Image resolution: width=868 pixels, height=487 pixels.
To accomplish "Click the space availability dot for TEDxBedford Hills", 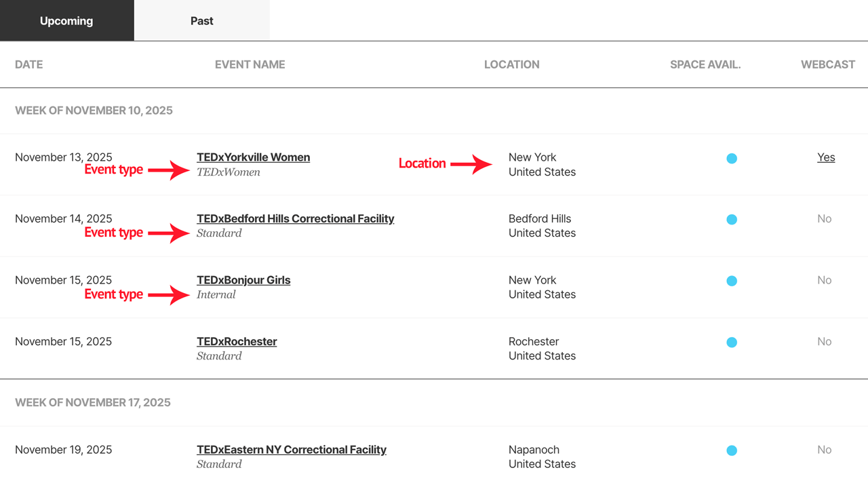I will pos(732,219).
